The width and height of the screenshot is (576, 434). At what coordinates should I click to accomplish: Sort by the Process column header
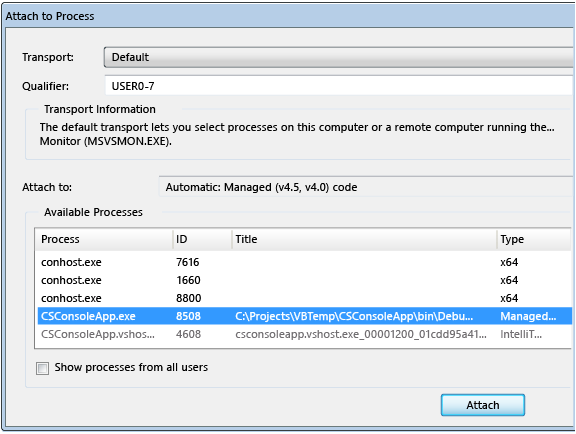104,239
